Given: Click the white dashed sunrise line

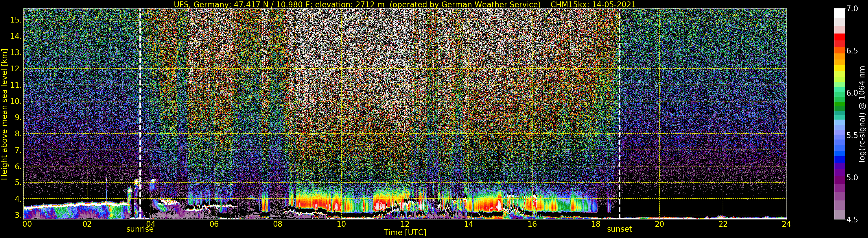Looking at the screenshot, I should [x=140, y=101].
